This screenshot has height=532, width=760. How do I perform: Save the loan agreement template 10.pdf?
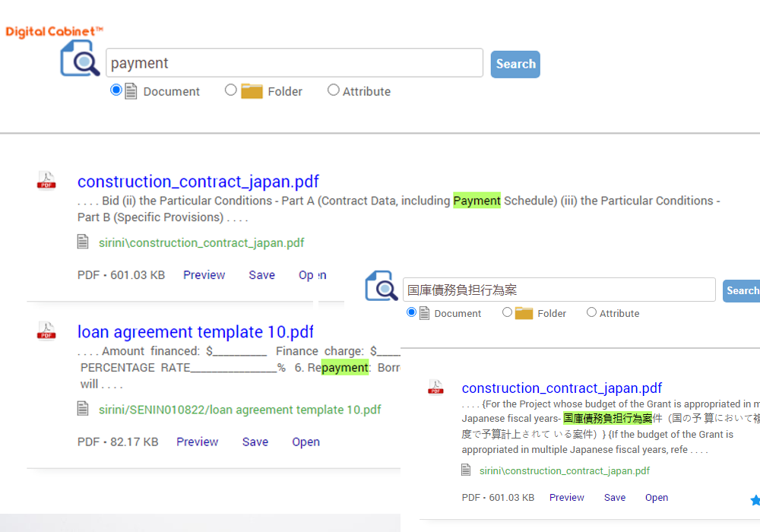[x=255, y=442]
